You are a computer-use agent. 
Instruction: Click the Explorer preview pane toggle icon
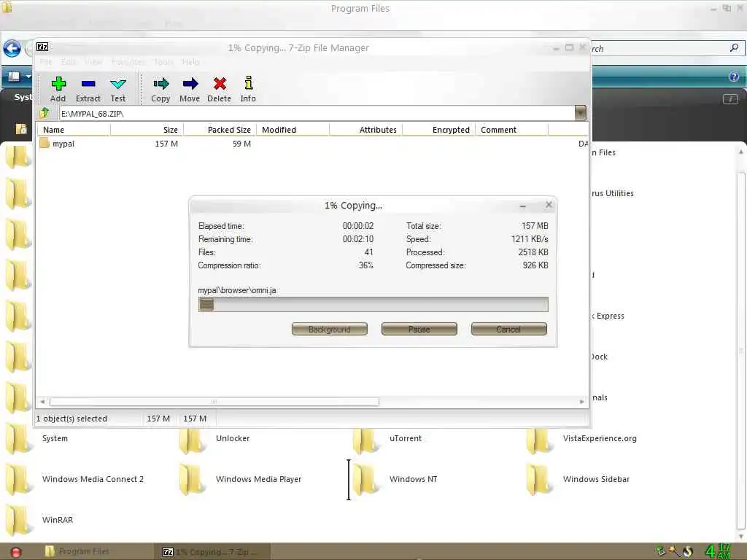tap(730, 99)
